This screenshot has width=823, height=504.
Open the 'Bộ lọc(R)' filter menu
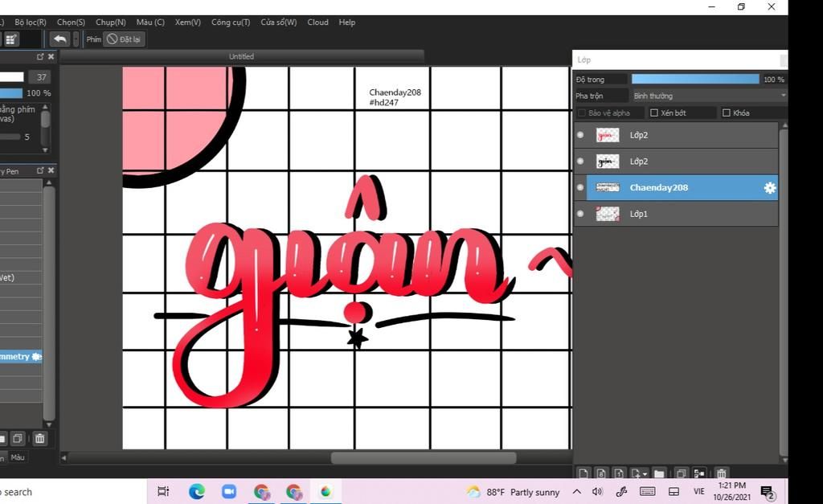click(x=31, y=22)
